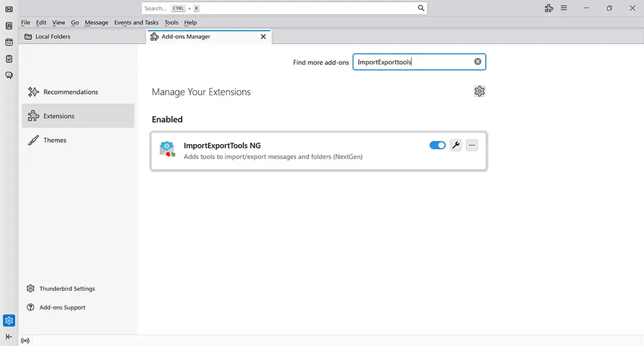The image size is (644, 346).
Task: Open the Calendar space icon
Action: pyautogui.click(x=9, y=42)
